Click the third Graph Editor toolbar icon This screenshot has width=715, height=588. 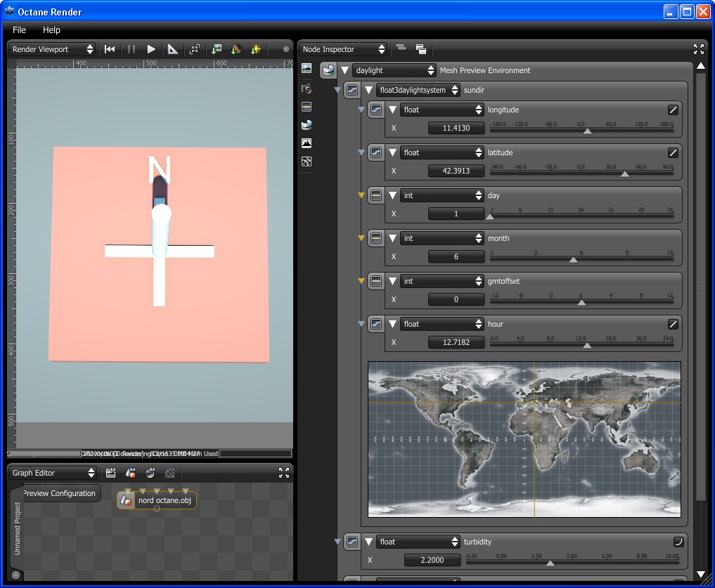(150, 473)
